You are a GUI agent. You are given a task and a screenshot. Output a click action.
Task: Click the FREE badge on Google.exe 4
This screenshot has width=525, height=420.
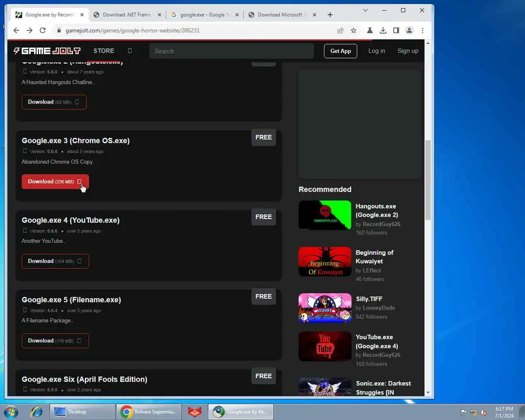263,217
